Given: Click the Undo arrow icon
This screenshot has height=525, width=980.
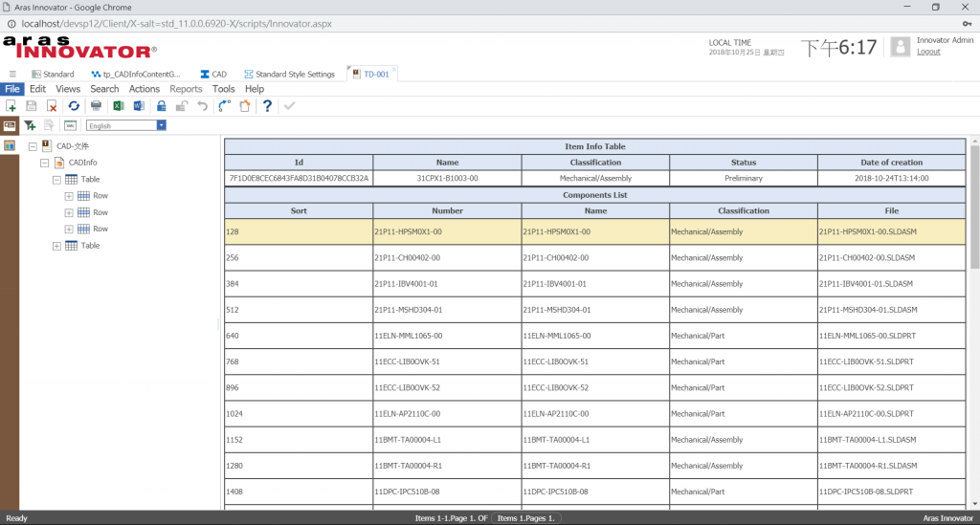Looking at the screenshot, I should pos(203,106).
